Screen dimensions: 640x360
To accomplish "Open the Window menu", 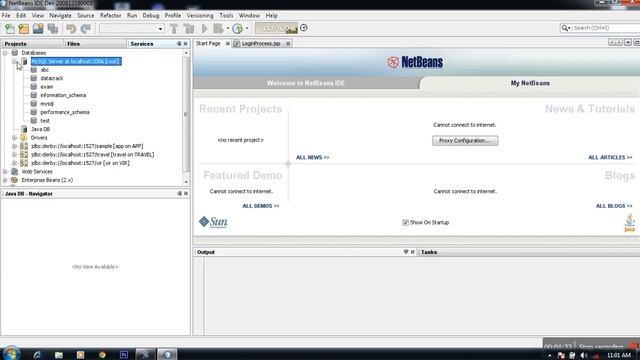I will click(249, 16).
